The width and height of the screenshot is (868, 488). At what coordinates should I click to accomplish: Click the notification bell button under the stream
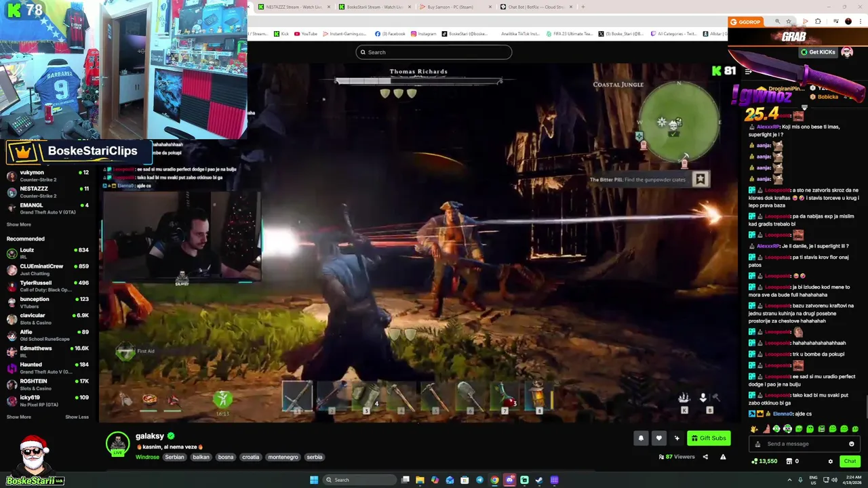pyautogui.click(x=641, y=438)
